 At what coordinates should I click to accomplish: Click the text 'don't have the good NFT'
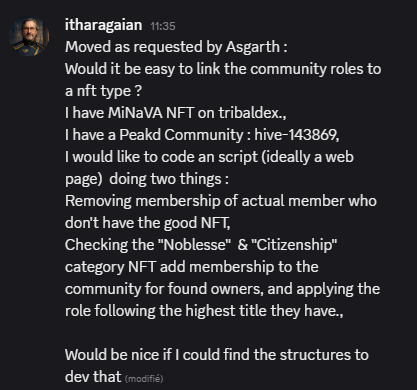pos(147,223)
